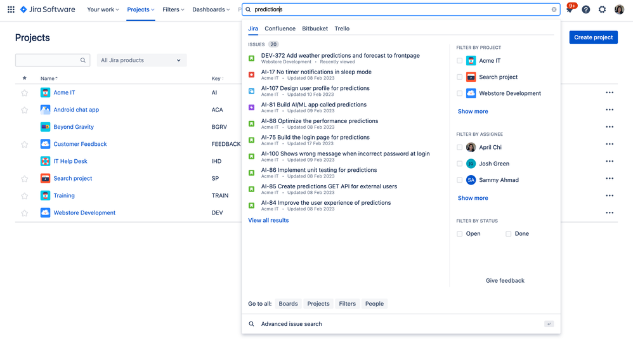This screenshot has width=633, height=364.
Task: Open the Your work menu
Action: coord(103,10)
